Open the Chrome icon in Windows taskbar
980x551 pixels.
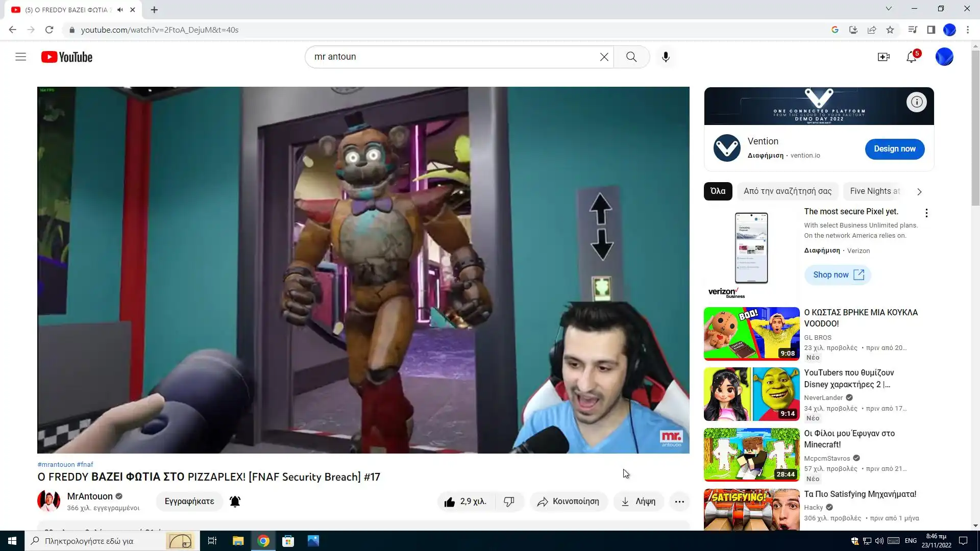(x=263, y=541)
